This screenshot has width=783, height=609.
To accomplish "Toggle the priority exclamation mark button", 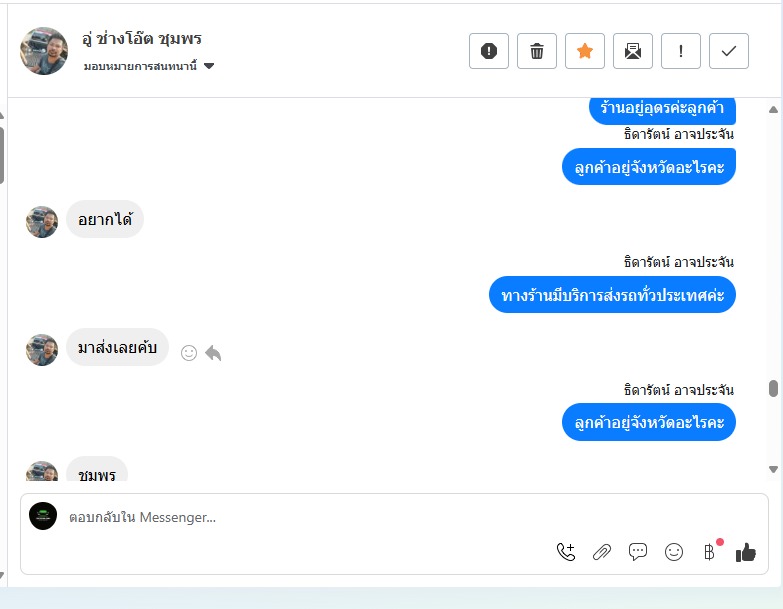I will coord(681,51).
